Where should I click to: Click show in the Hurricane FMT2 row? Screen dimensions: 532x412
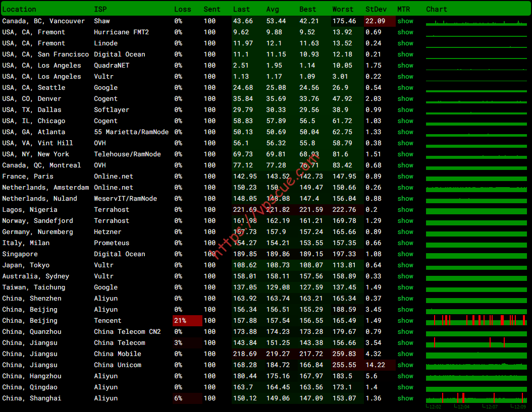click(405, 32)
